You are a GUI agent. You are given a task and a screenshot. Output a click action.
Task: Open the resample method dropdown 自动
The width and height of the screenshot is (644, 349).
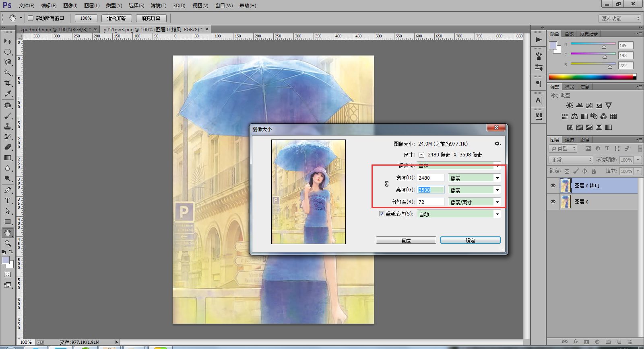click(x=459, y=214)
